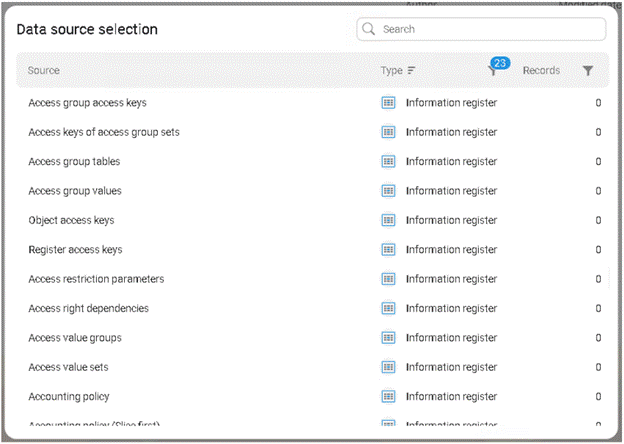Image resolution: width=624 pixels, height=444 pixels.
Task: Click the magnifier icon in search box
Action: click(x=370, y=30)
